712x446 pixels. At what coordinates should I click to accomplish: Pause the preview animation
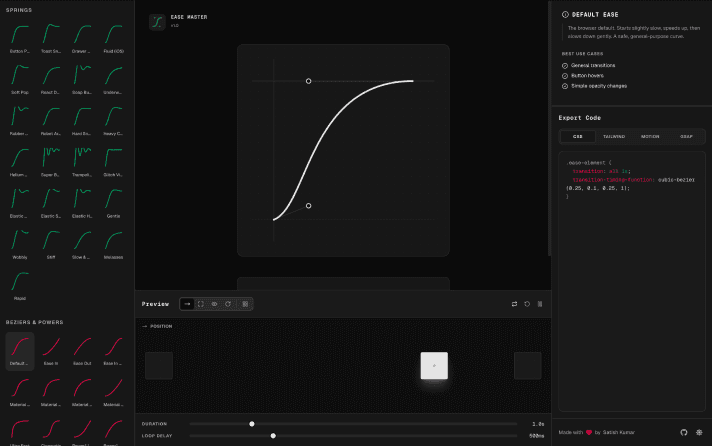click(540, 304)
